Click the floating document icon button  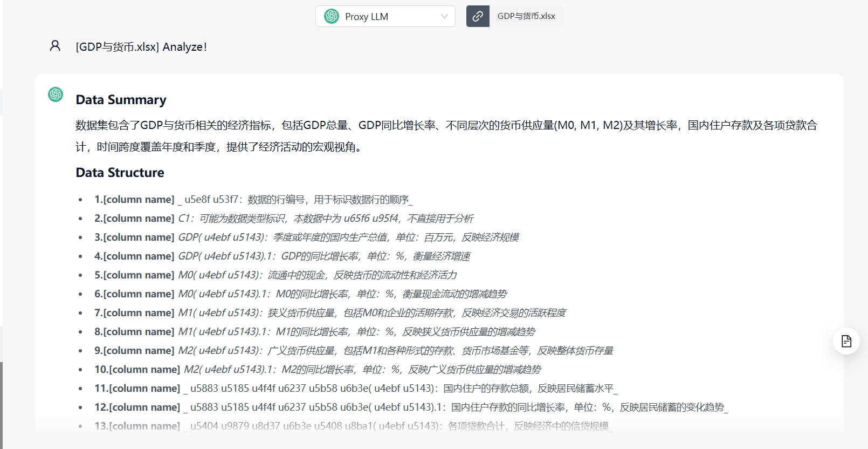tap(846, 341)
